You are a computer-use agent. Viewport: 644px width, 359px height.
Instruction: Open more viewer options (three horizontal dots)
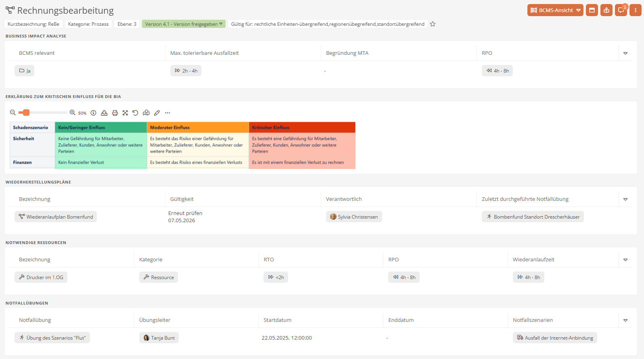167,113
